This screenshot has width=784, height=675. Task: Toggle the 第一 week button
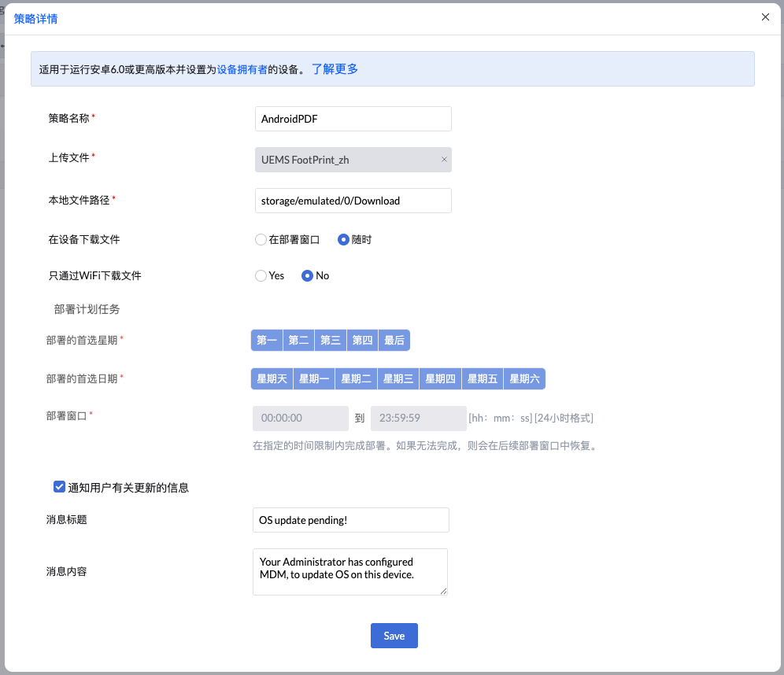tap(267, 340)
